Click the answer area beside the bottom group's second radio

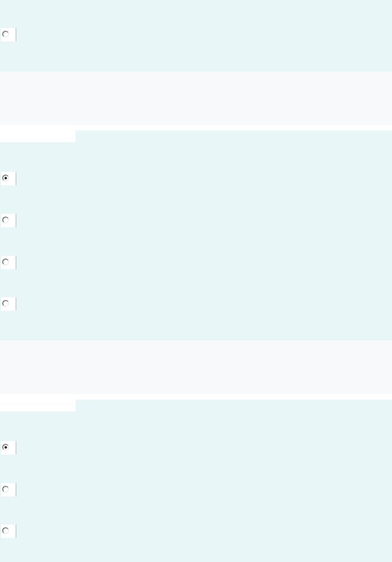pos(204,490)
